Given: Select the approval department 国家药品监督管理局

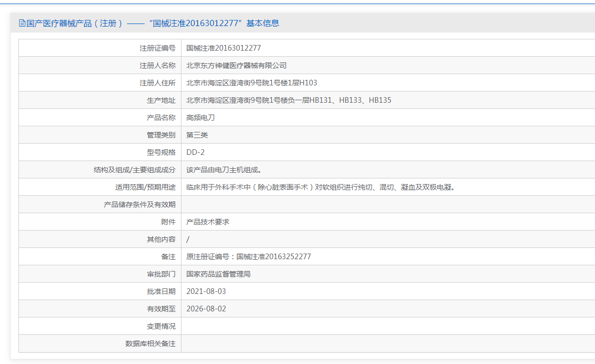Looking at the screenshot, I should (x=219, y=274).
